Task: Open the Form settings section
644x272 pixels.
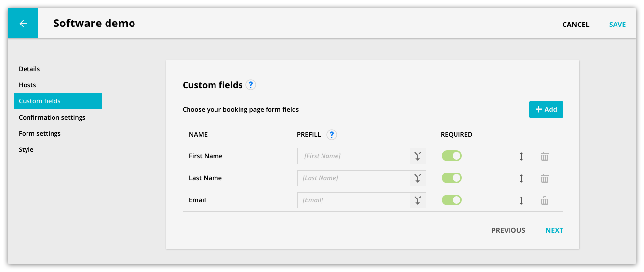Action: [40, 133]
